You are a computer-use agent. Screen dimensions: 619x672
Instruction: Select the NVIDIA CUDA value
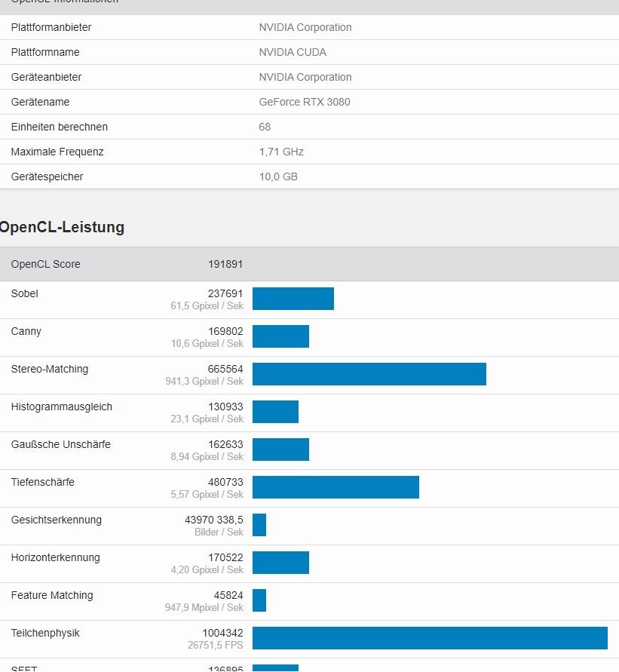[x=293, y=52]
